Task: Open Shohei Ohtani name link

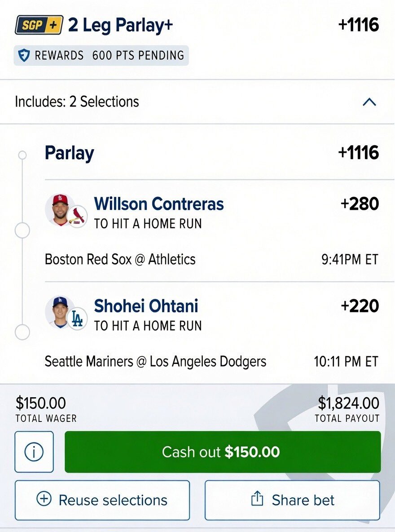Action: click(146, 306)
